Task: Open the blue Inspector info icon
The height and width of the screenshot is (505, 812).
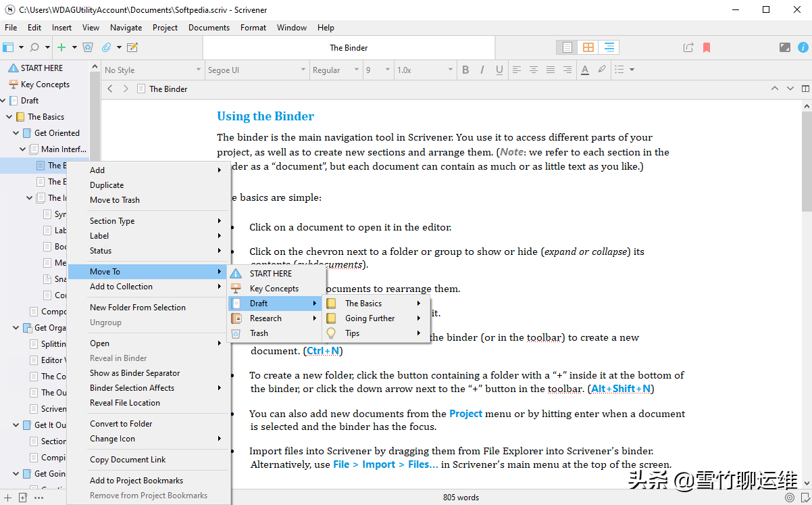Action: (x=803, y=47)
